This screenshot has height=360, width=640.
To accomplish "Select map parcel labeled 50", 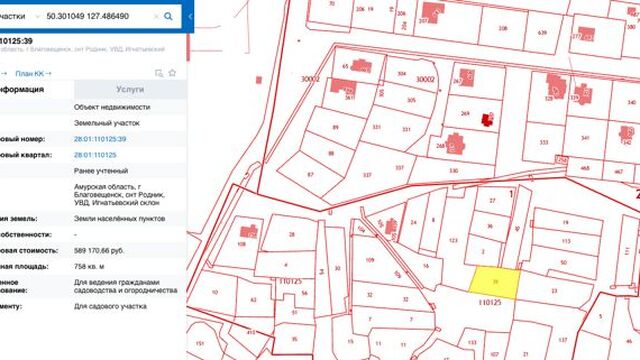I will click(x=564, y=262).
